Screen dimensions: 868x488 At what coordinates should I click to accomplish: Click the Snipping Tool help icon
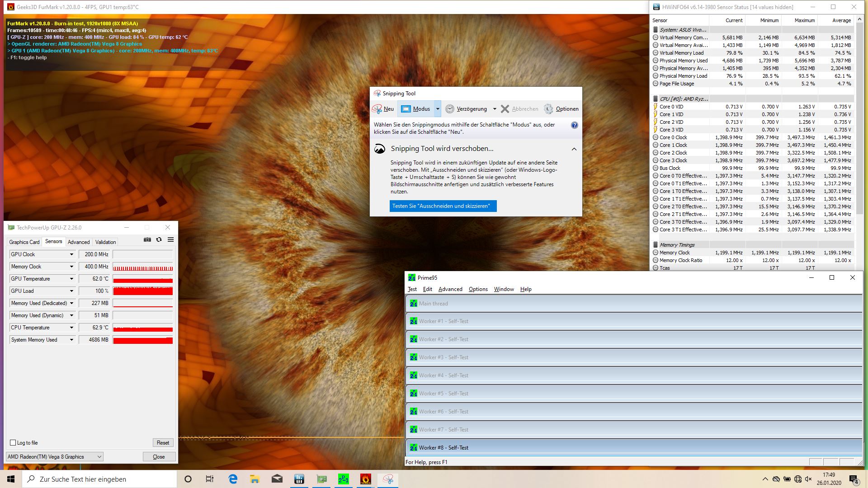point(574,125)
